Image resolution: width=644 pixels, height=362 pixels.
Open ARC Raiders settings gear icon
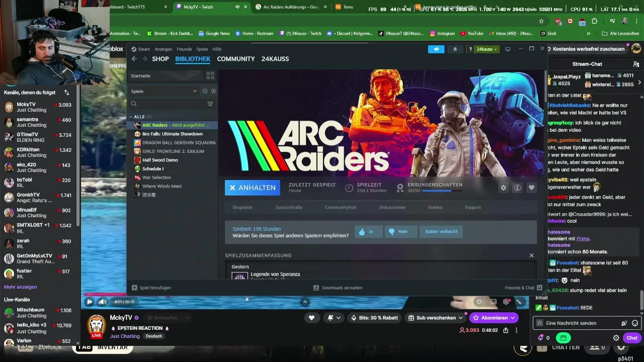pos(503,188)
